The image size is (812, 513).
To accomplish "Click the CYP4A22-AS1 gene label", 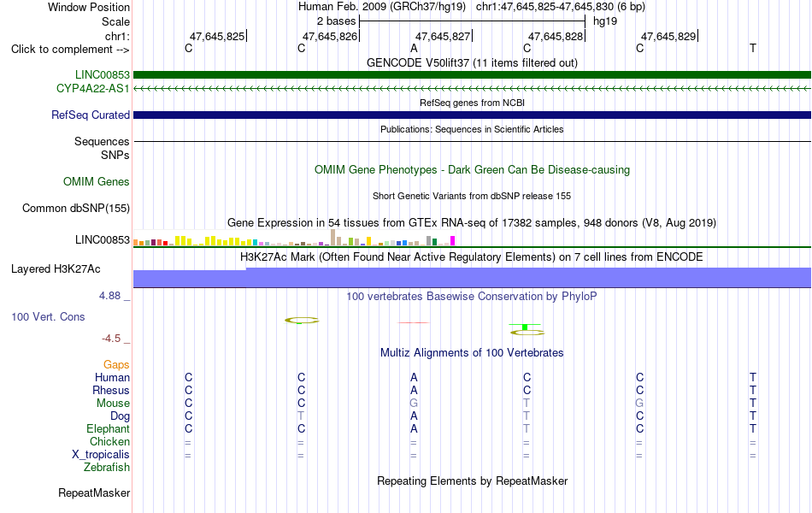I will pos(93,88).
